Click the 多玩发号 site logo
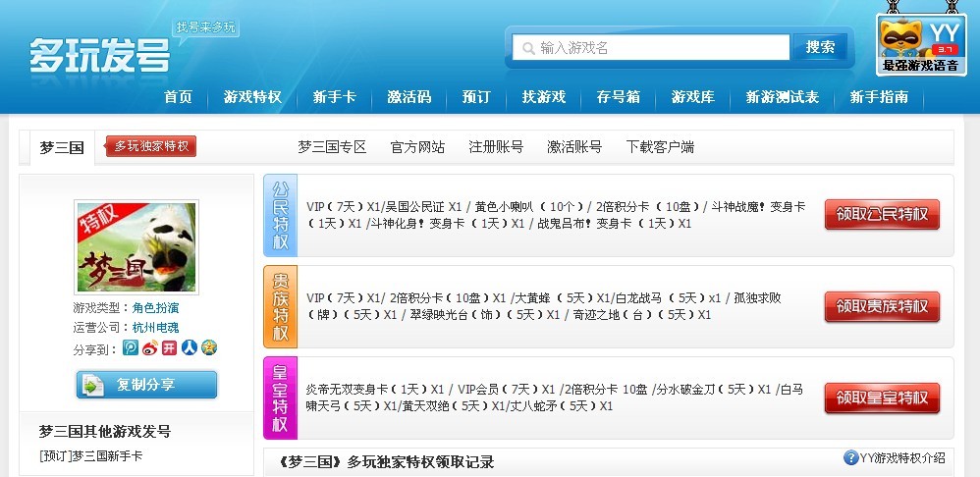The image size is (980, 477). [x=100, y=56]
